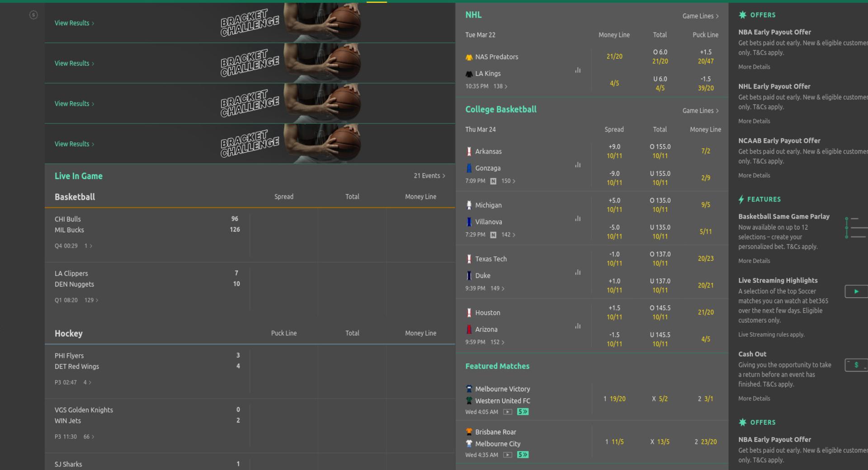This screenshot has height=470, width=868.
Task: Expand 150 markets for Arkansas vs Gonzaga
Action: coord(508,181)
